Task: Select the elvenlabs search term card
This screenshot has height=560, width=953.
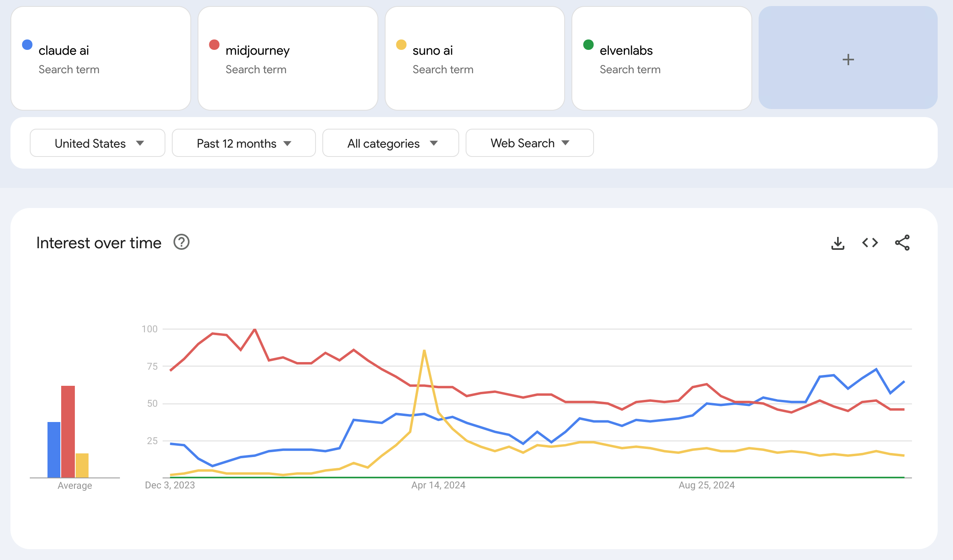Action: tap(662, 58)
